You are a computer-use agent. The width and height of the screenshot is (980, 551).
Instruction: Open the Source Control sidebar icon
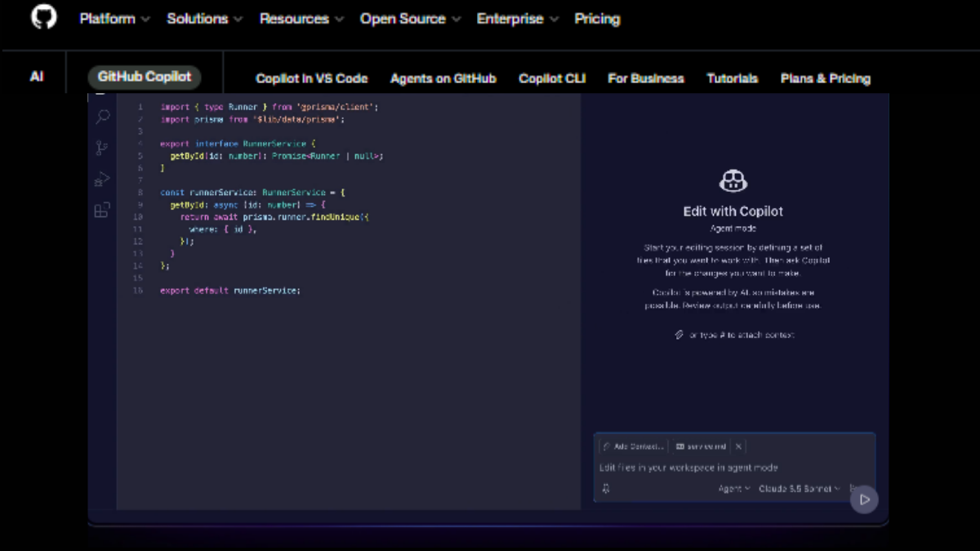(101, 147)
